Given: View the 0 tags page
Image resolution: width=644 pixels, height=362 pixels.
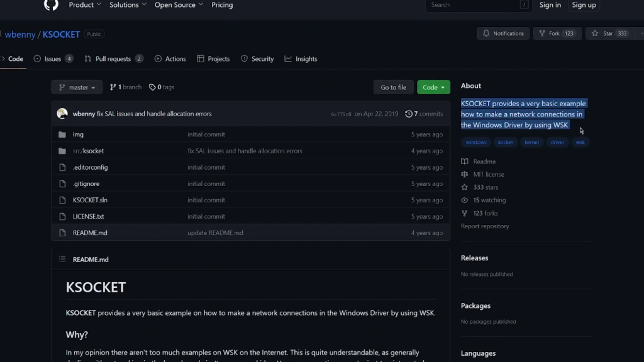Looking at the screenshot, I should (x=162, y=87).
